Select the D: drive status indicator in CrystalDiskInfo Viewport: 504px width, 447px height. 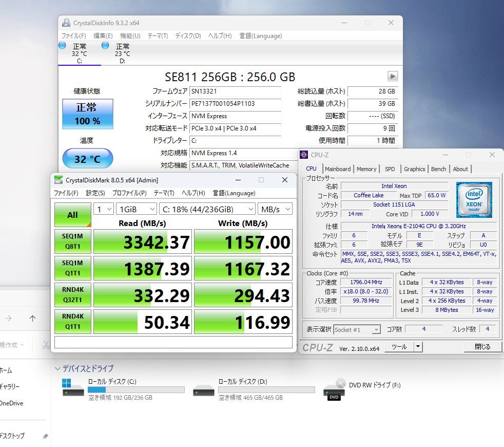[x=105, y=45]
